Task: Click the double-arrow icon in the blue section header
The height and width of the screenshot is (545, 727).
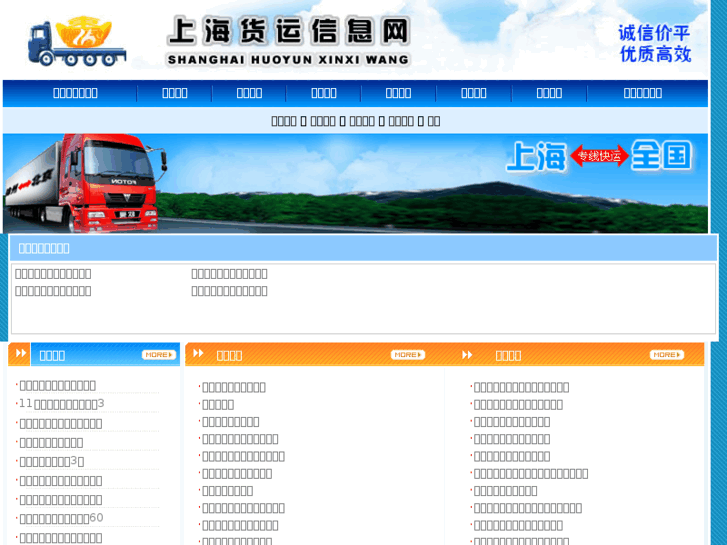Action: click(20, 353)
